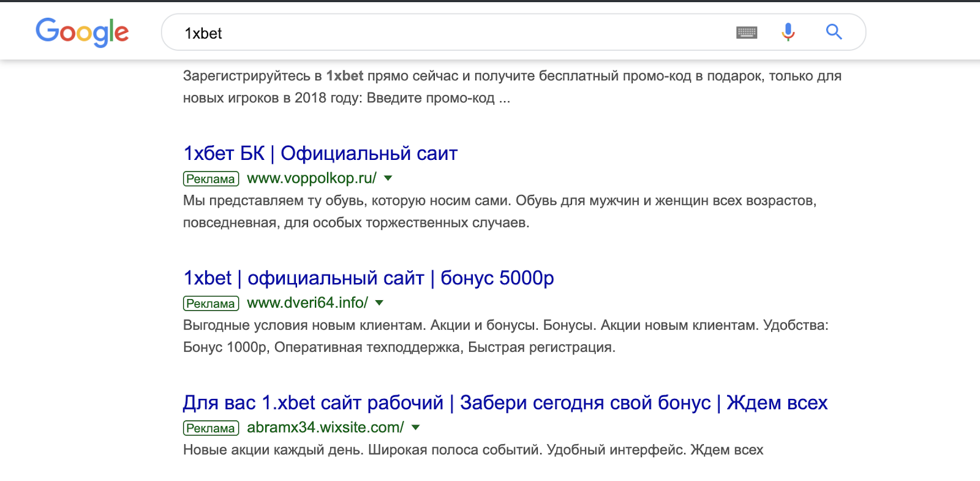The height and width of the screenshot is (481, 980).
Task: Expand the dropdown arrow next to www.voppolkop.ru/
Action: pyautogui.click(x=388, y=178)
